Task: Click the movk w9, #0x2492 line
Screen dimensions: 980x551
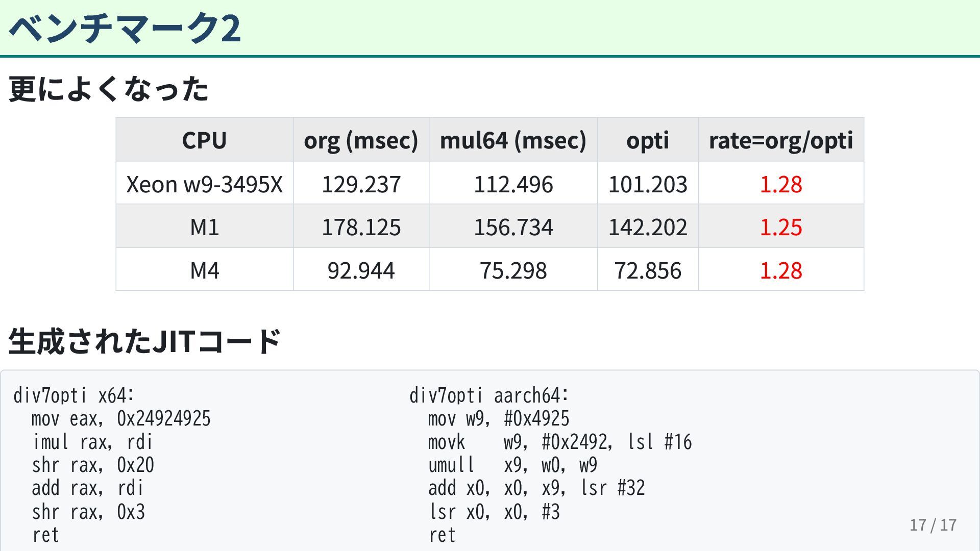Action: coord(560,442)
